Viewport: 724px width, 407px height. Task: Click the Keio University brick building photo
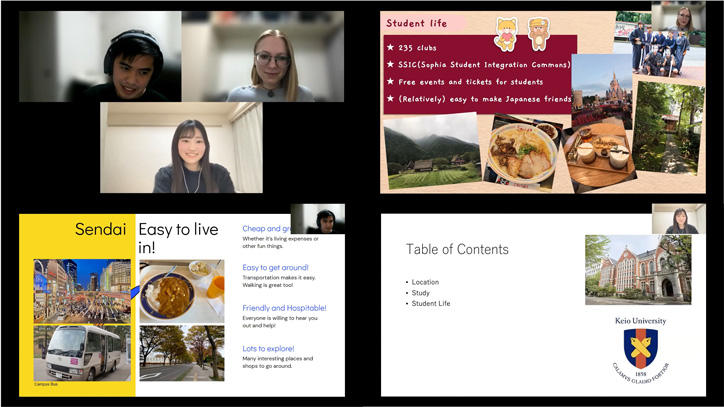coord(639,268)
